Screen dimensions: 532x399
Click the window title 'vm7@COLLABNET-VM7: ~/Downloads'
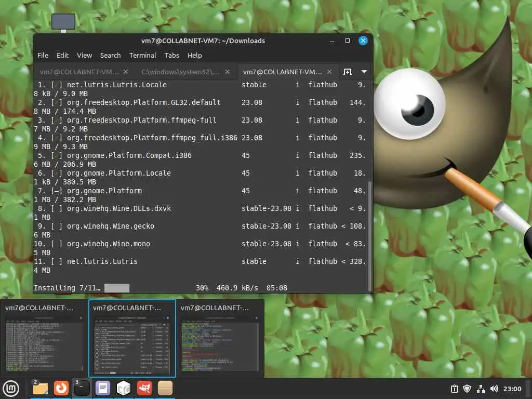pos(203,41)
